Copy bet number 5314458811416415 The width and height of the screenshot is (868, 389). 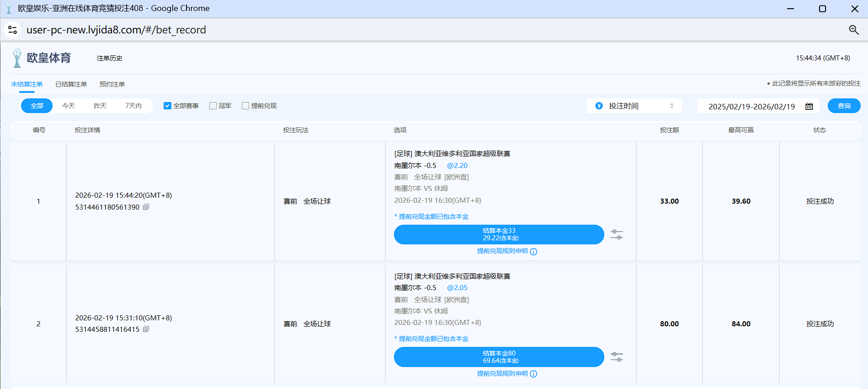click(146, 330)
